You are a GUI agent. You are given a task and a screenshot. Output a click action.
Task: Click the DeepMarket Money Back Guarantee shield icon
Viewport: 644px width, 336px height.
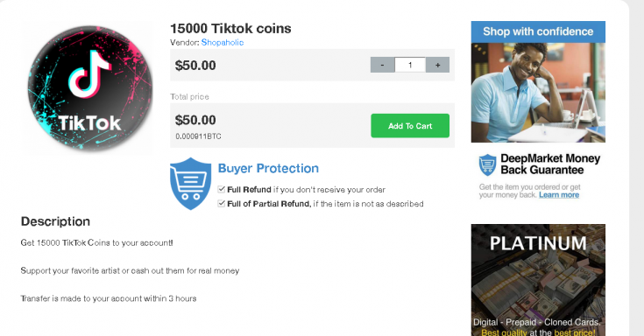coord(487,164)
